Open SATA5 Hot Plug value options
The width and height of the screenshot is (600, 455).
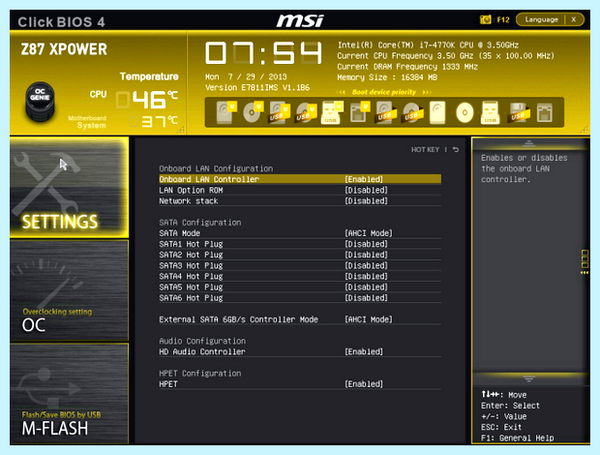click(366, 287)
